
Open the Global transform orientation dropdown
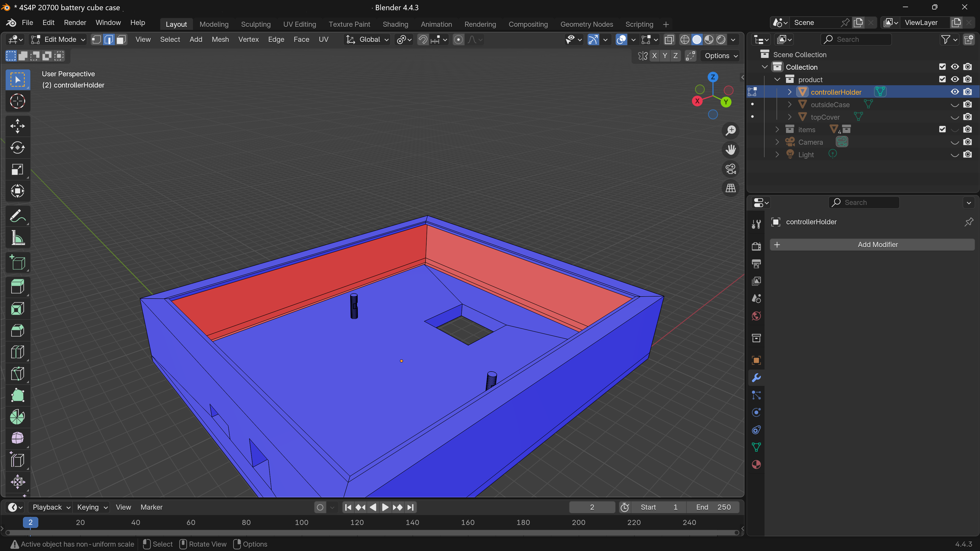[367, 40]
